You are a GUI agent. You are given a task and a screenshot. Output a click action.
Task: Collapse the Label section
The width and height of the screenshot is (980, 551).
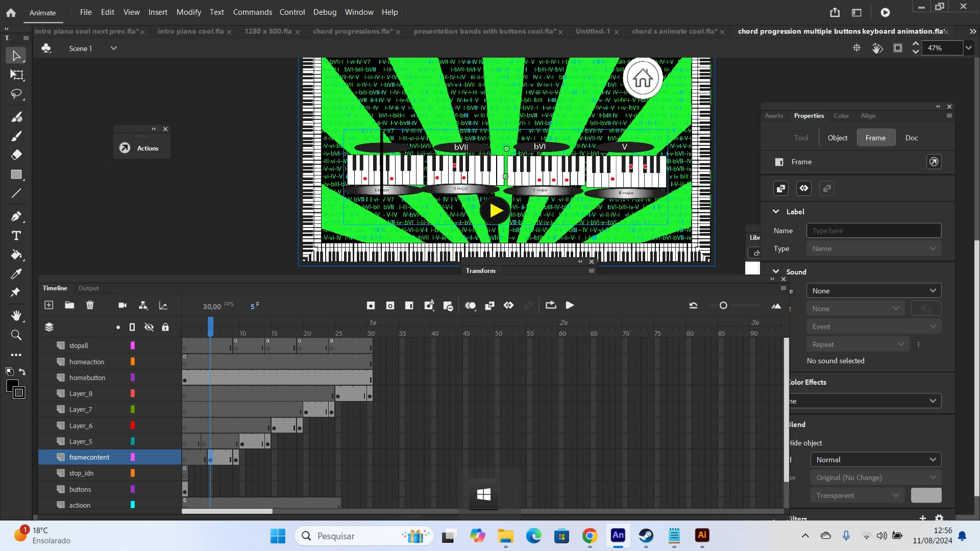pos(776,211)
